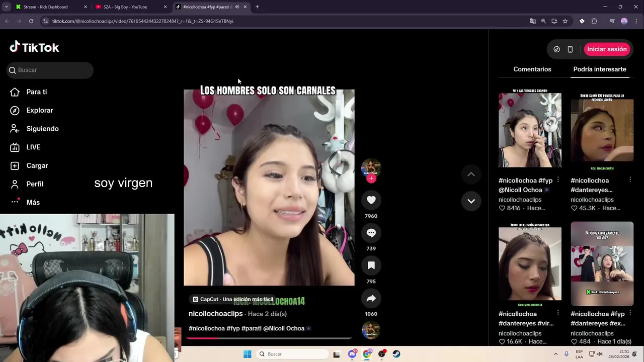Image resolution: width=644 pixels, height=362 pixels.
Task: Bookmark this page with the star icon
Action: [x=565, y=21]
